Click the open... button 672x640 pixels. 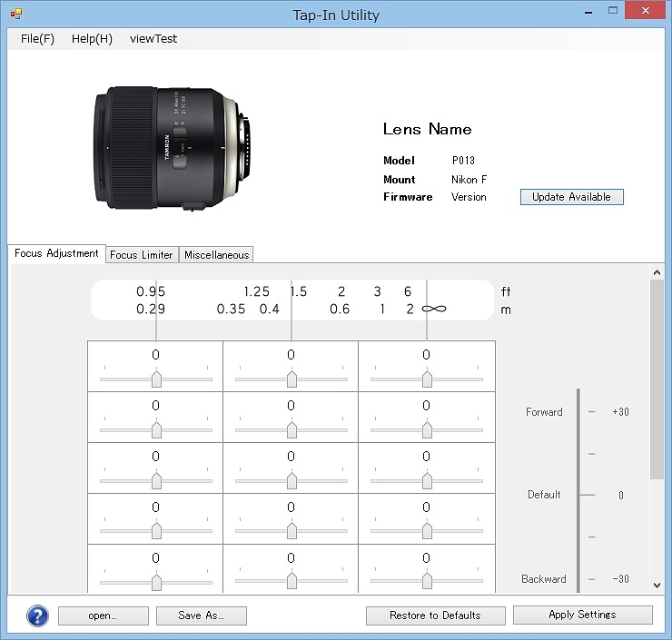pyautogui.click(x=104, y=615)
